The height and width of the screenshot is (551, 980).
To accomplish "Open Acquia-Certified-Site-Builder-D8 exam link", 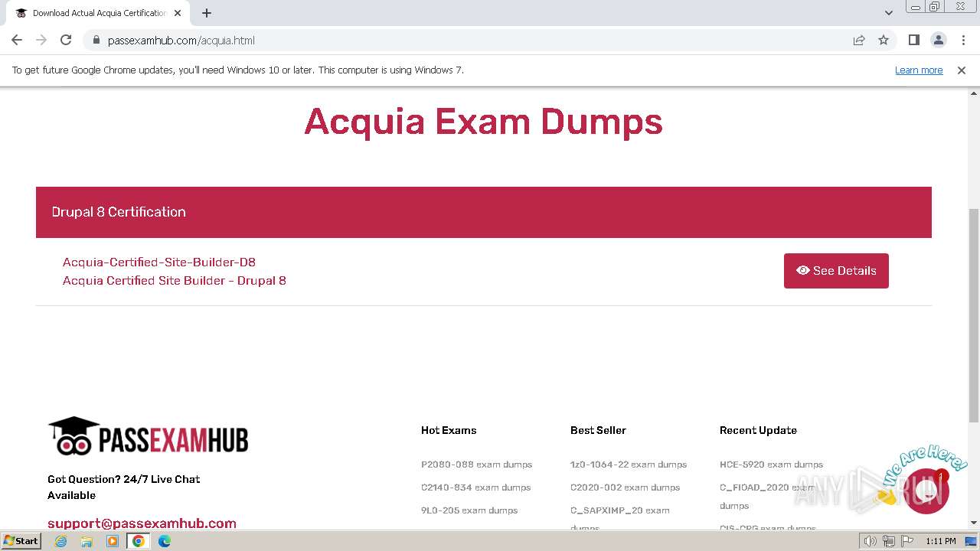I will [x=159, y=262].
